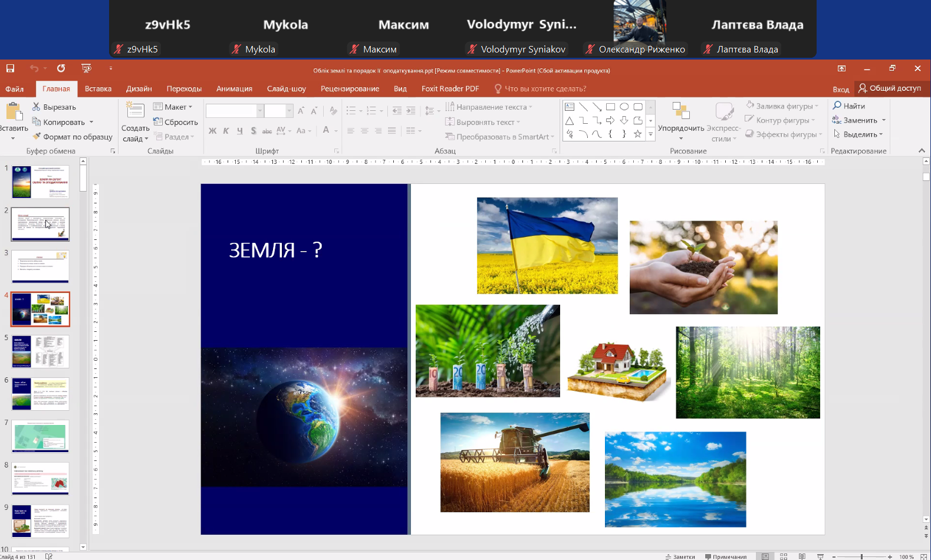The height and width of the screenshot is (560, 931).
Task: Open slide sorter view in status bar
Action: click(784, 556)
